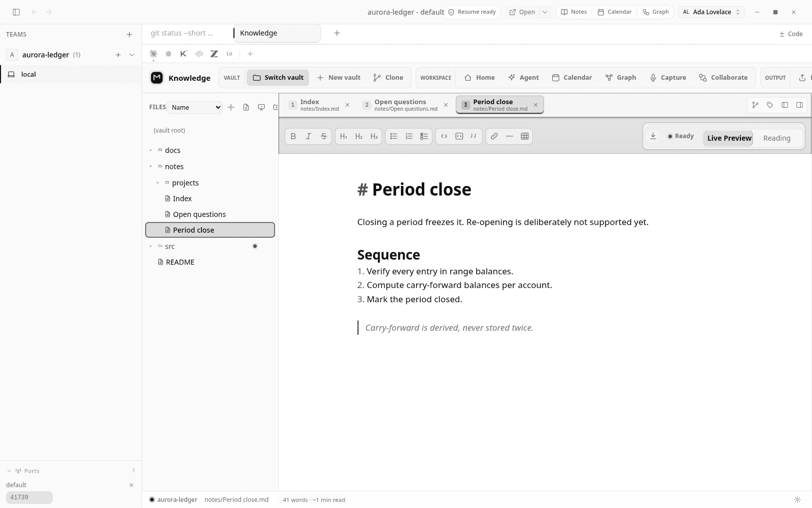Insert a blockquote
Screen dimensions: 812x508
pos(473,136)
